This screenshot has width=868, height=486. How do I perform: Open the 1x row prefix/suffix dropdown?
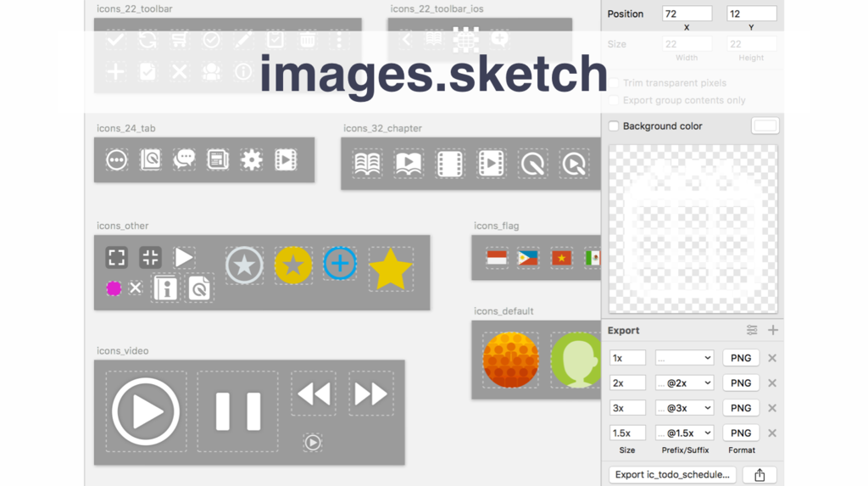685,358
